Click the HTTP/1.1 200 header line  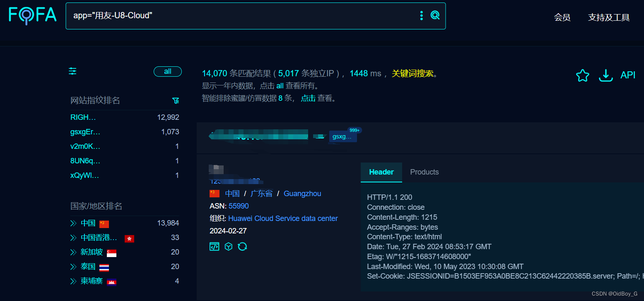390,197
